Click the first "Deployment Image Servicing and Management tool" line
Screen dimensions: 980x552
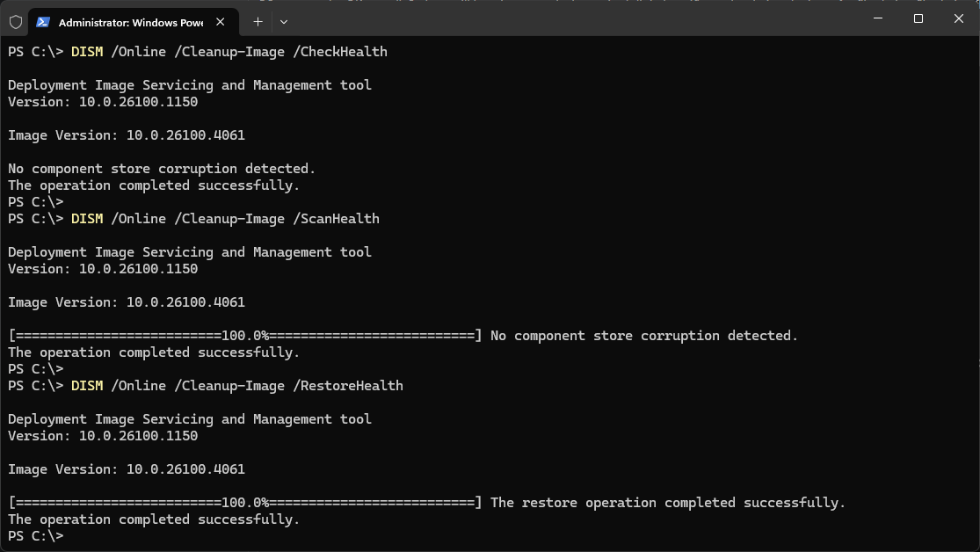(190, 85)
